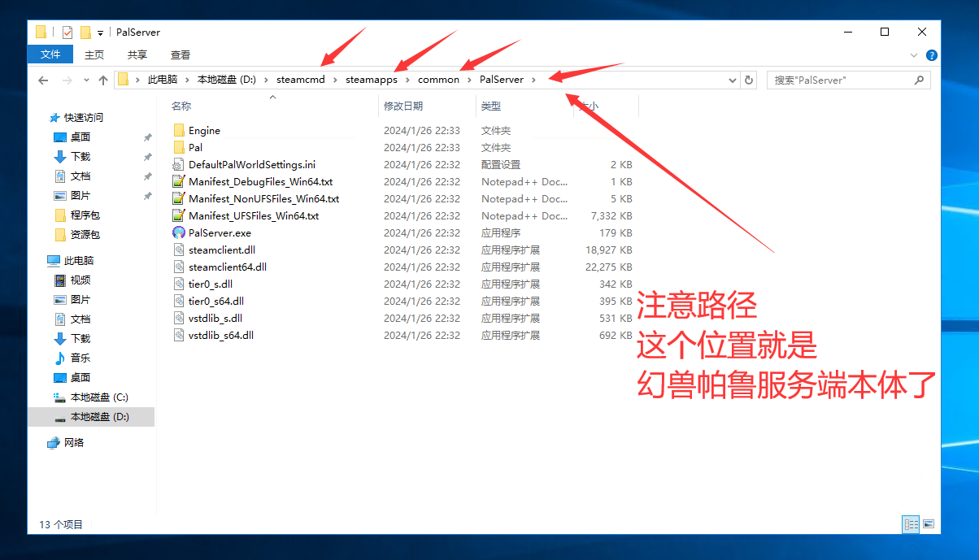Switch to large icons view layout
This screenshot has height=560, width=979.
point(929,524)
